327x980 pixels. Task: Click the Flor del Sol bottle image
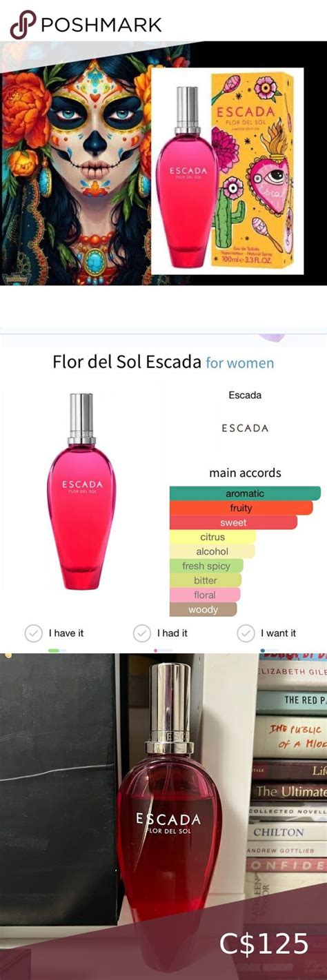tap(81, 491)
